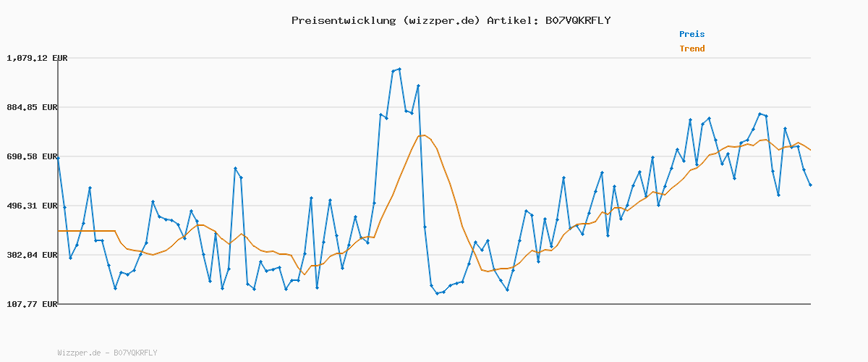The width and height of the screenshot is (868, 362).
Task: Click the "Preis" legend label
Action: coord(692,34)
